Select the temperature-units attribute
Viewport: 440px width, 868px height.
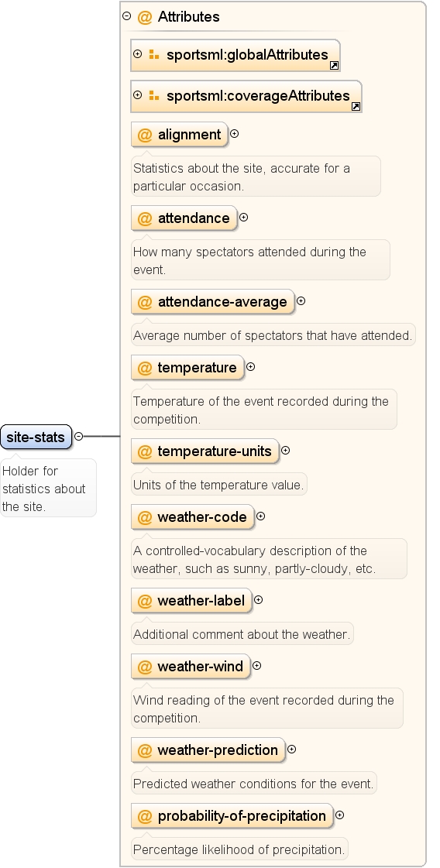coord(205,451)
